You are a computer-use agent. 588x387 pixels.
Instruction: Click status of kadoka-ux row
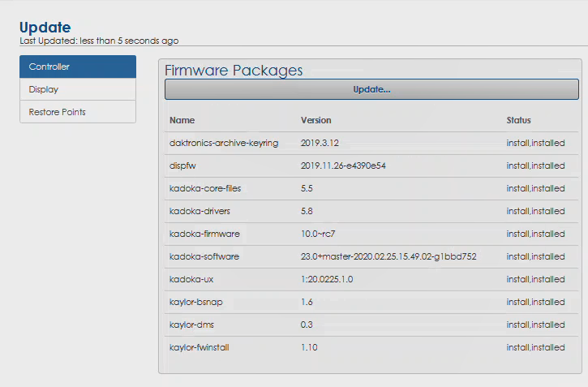(x=535, y=279)
